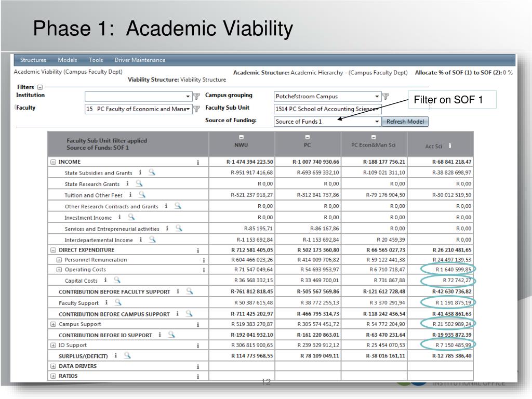Select PC surplus value R 78 109 049,11
532x399 pixels.
[320, 356]
